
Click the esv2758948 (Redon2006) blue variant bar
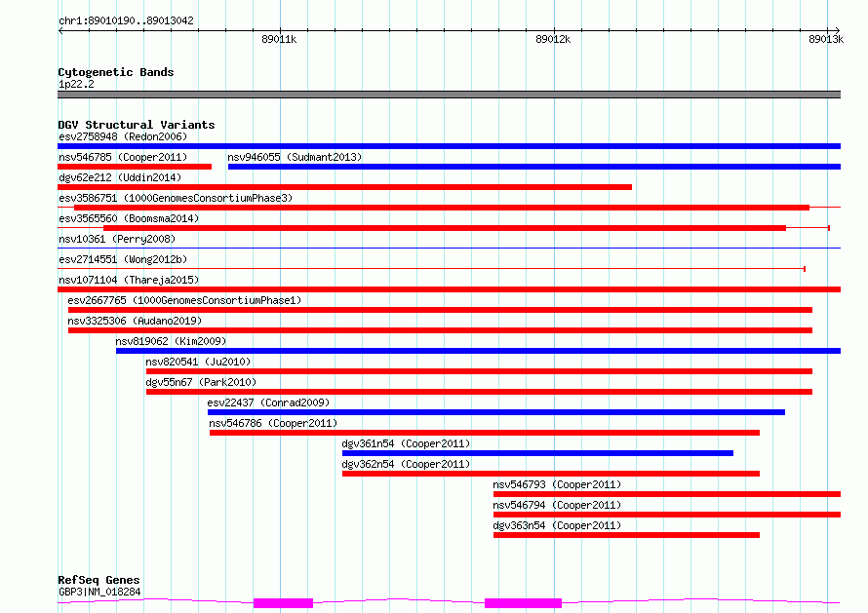pos(449,146)
